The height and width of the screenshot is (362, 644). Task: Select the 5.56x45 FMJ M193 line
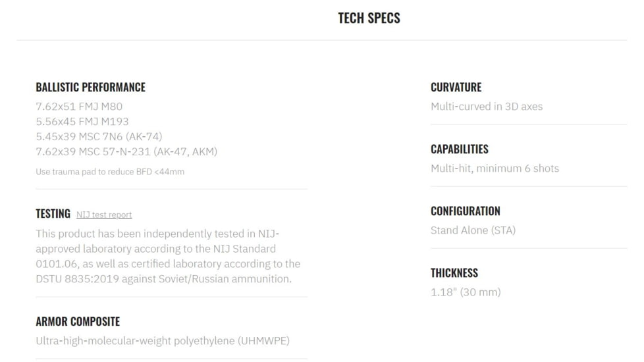coord(82,121)
